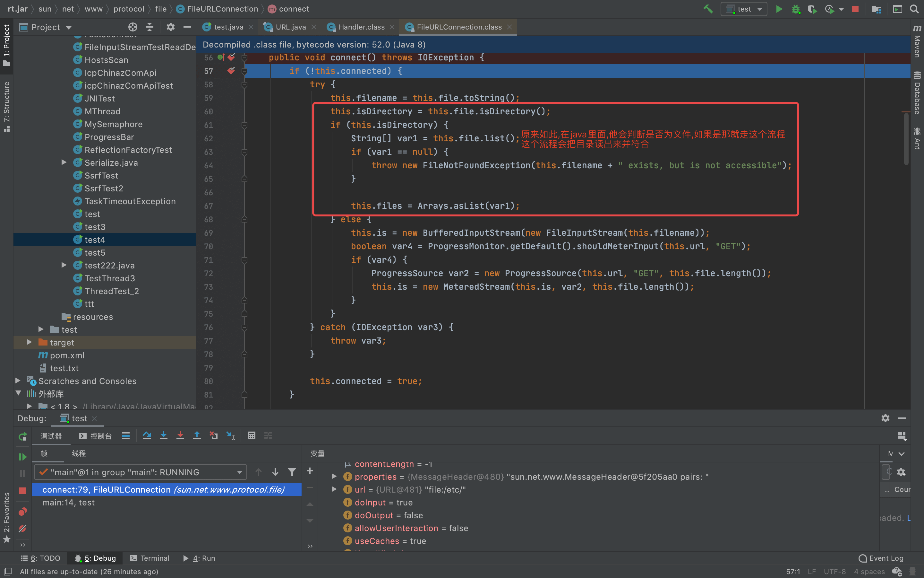Switch to Handler.class editor tab
This screenshot has height=578, width=924.
pos(361,27)
